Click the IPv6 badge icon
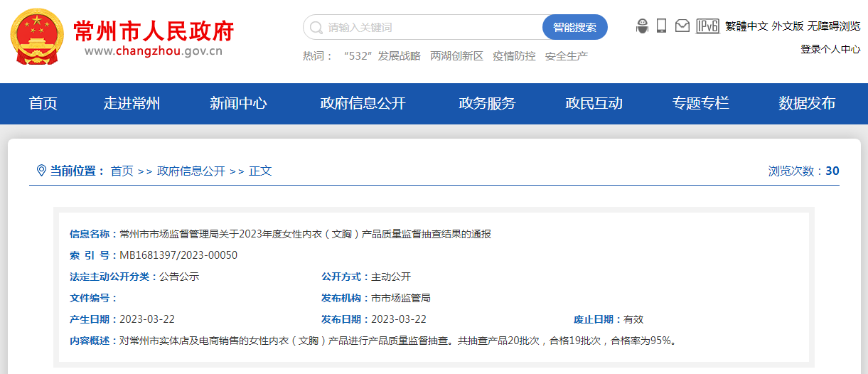The height and width of the screenshot is (374, 868). pos(707,26)
